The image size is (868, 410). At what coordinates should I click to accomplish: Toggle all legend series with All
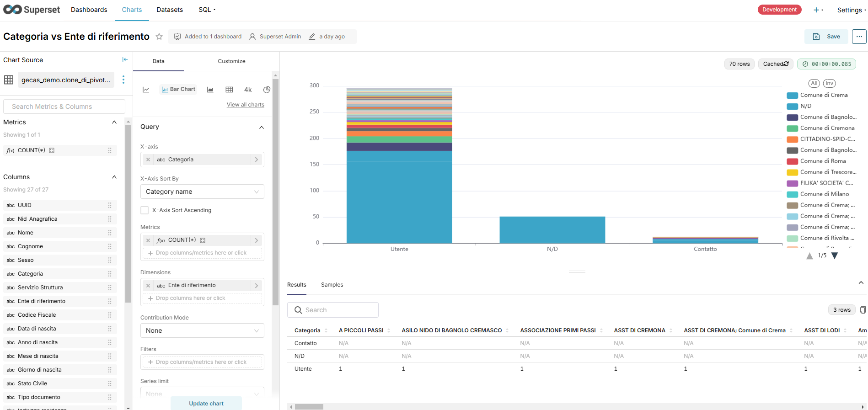click(x=814, y=83)
